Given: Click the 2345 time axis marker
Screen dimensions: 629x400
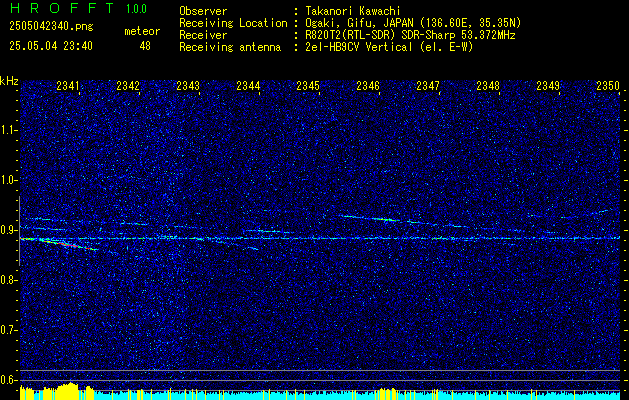Looking at the screenshot, I should click(308, 86).
